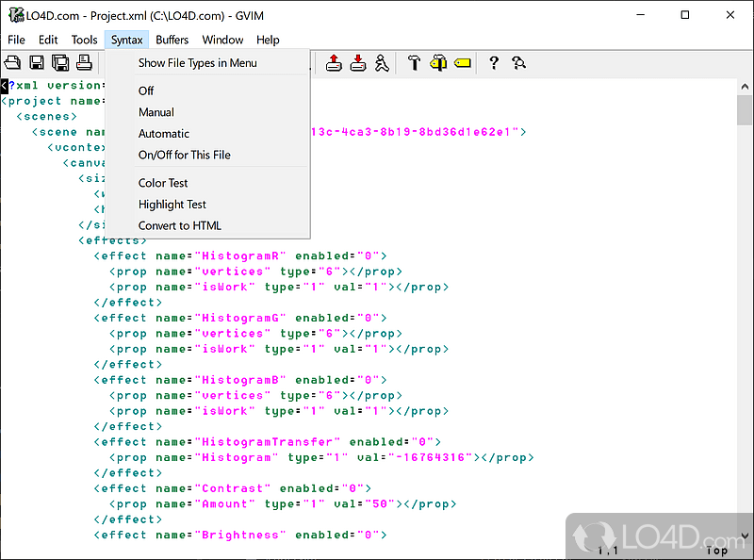This screenshot has width=754, height=560.
Task: Click the effect name="Contrast" line
Action: (x=232, y=488)
